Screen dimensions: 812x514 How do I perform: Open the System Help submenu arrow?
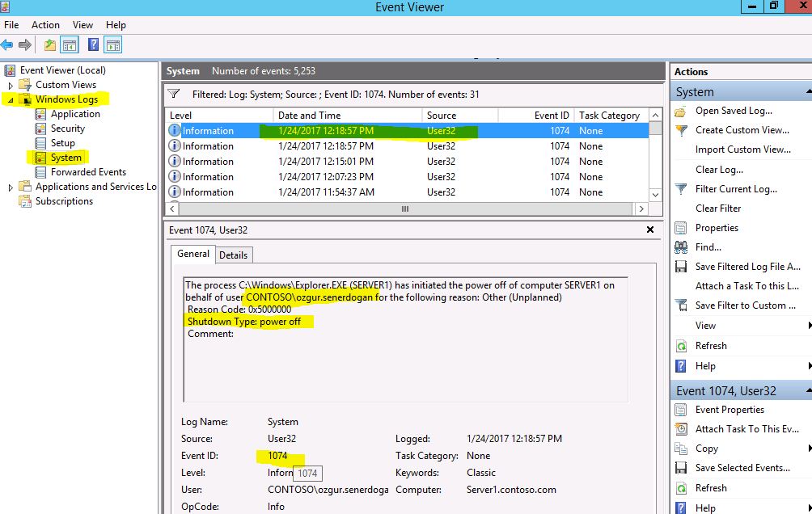coord(810,366)
